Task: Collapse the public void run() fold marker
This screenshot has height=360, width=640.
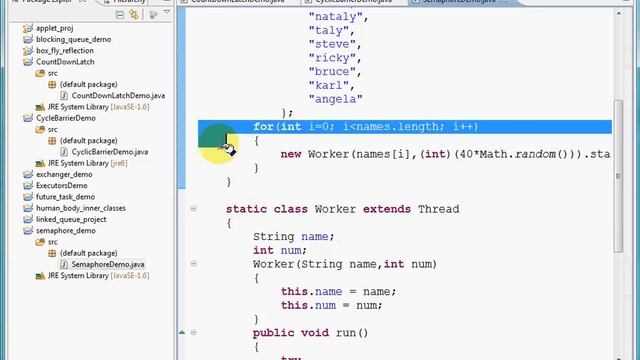Action: pos(193,332)
